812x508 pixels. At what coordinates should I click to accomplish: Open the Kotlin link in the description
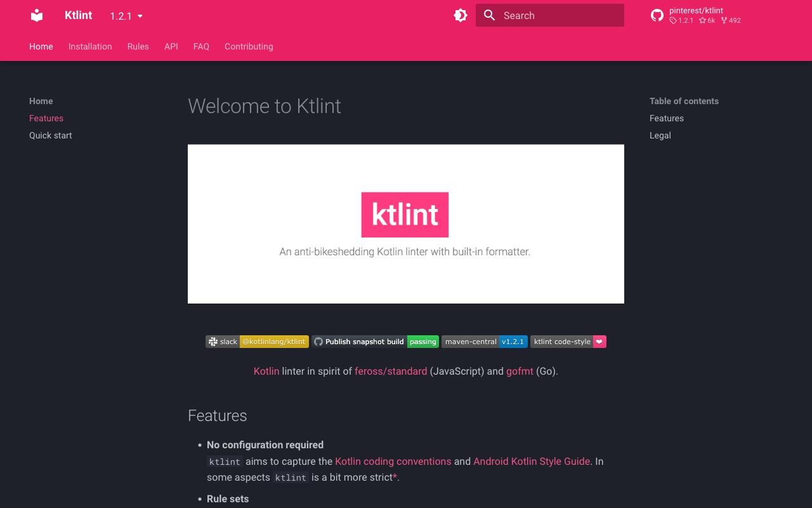click(266, 371)
